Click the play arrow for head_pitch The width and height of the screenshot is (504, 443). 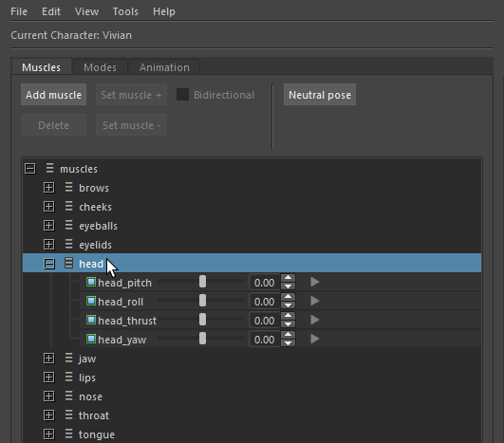click(315, 282)
